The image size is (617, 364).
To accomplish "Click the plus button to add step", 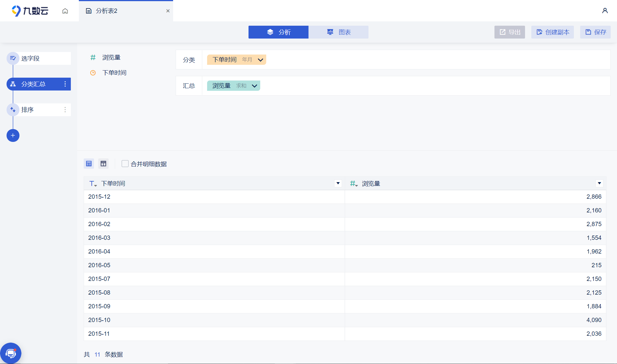I will tap(13, 135).
